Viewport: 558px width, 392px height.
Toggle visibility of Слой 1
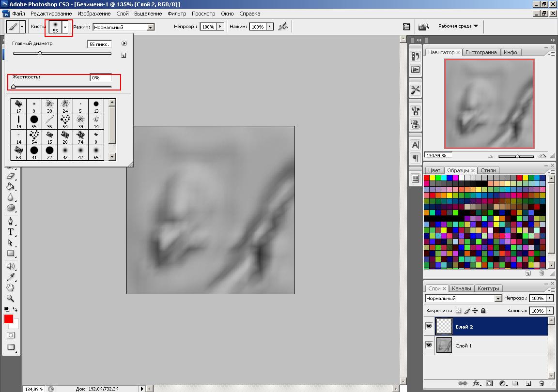click(x=429, y=345)
